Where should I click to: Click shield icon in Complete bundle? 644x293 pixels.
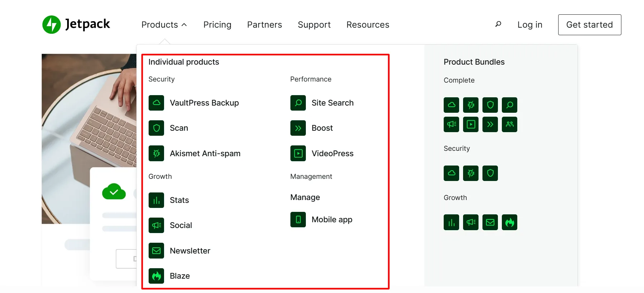pyautogui.click(x=490, y=105)
